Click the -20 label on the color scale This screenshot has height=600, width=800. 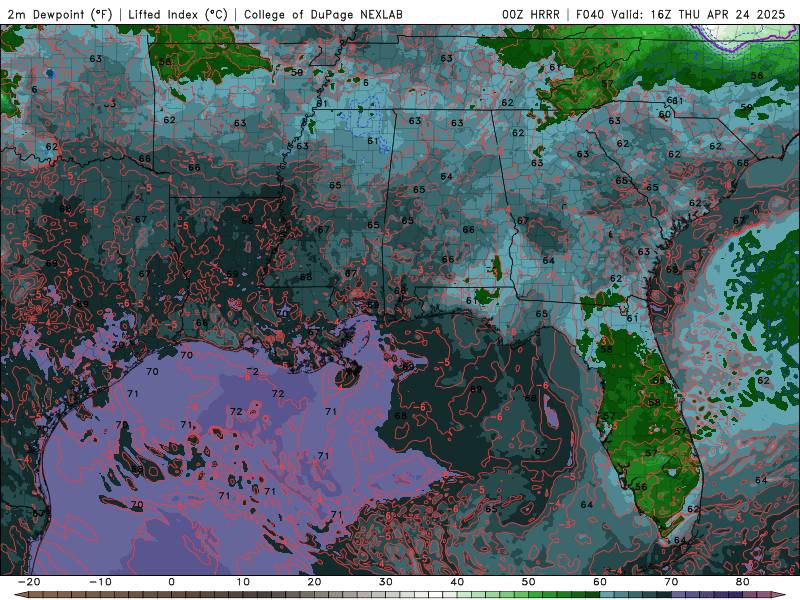pos(29,582)
